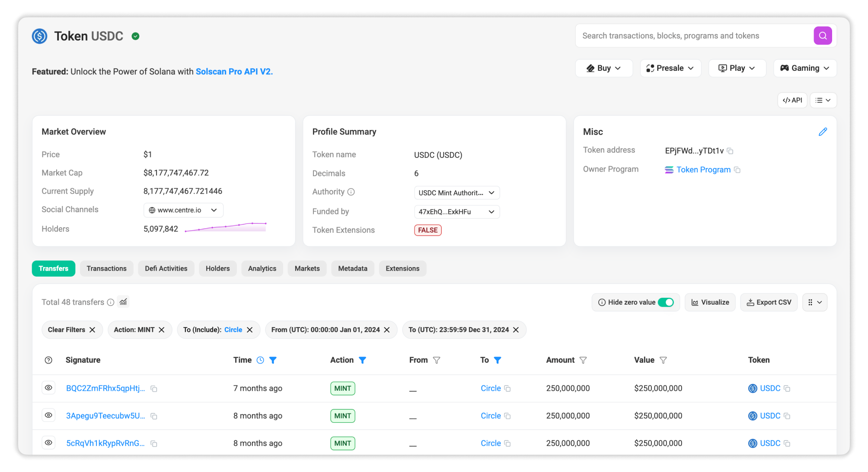Click the time filter clock icon
The height and width of the screenshot is (472, 868).
point(260,360)
